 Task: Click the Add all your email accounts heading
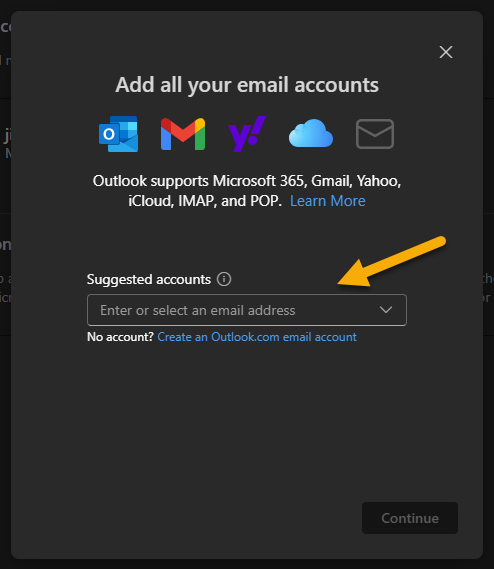point(247,85)
